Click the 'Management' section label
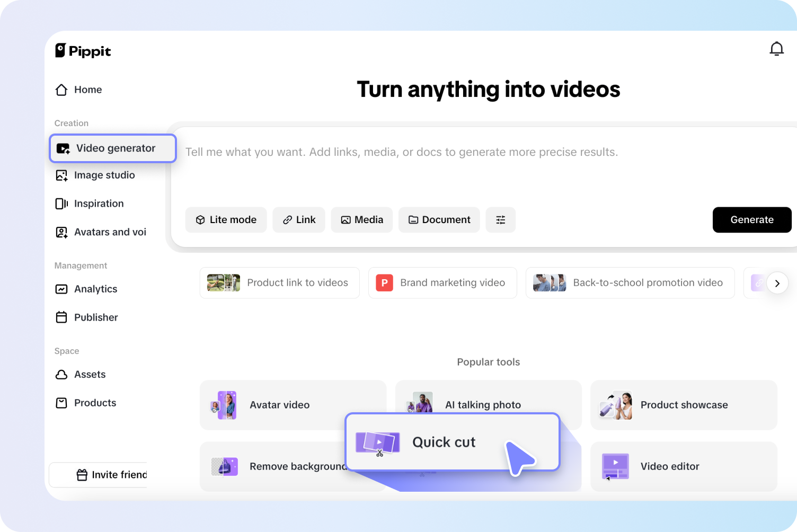The image size is (797, 532). pyautogui.click(x=81, y=265)
